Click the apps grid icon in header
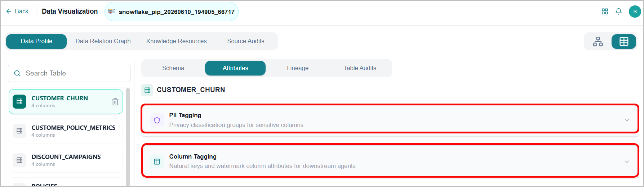This screenshot has width=644, height=187. tap(605, 12)
